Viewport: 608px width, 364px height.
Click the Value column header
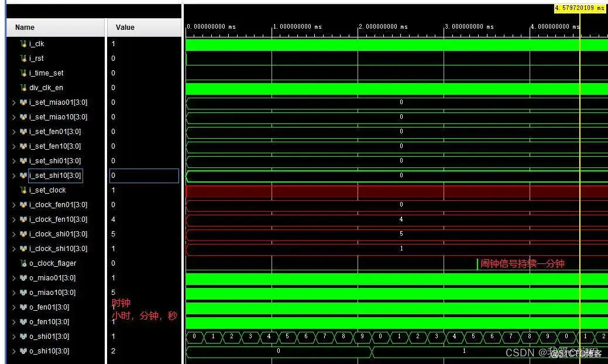click(x=126, y=27)
